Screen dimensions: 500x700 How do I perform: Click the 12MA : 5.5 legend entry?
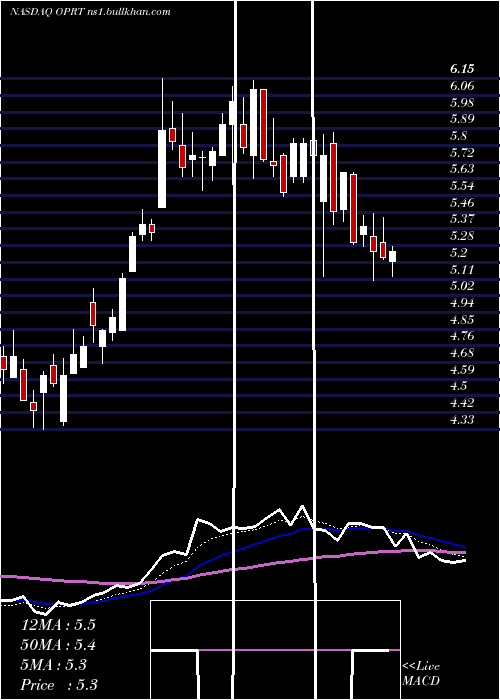coord(58,625)
